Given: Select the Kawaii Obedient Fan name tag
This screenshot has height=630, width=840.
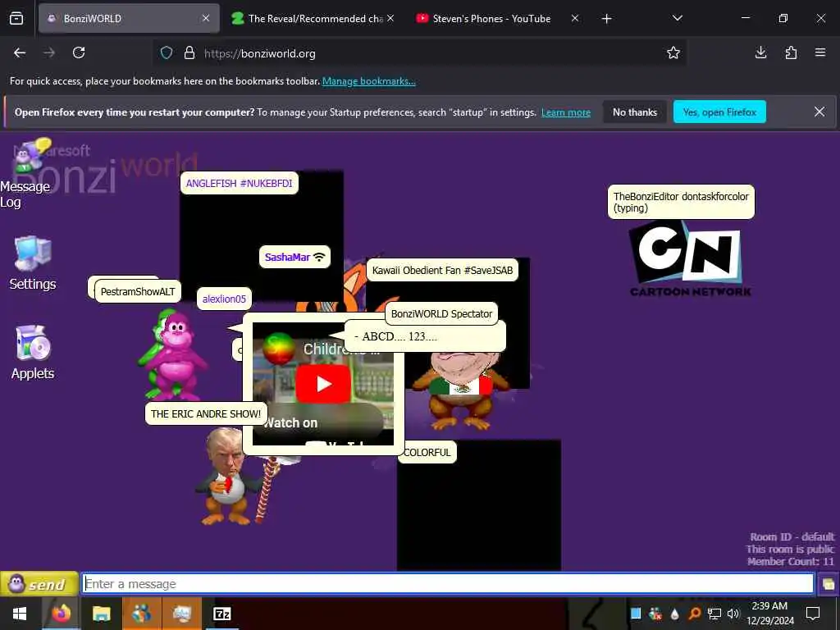Looking at the screenshot, I should tap(442, 270).
